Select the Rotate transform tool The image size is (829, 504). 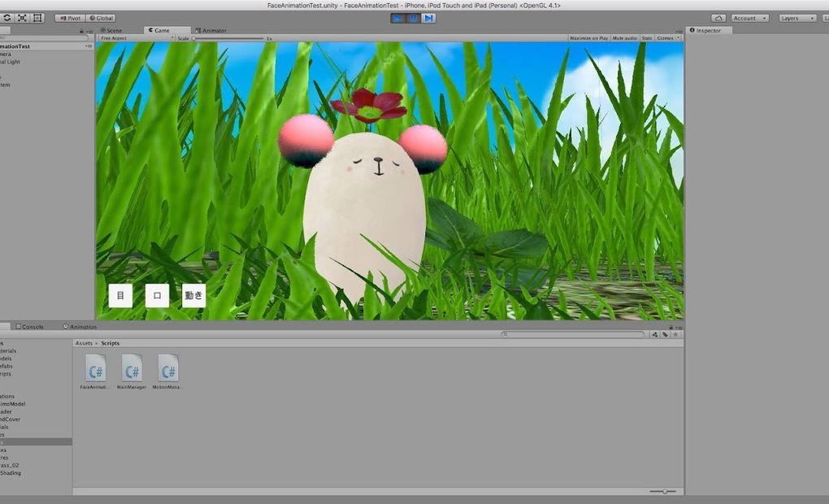(x=7, y=18)
